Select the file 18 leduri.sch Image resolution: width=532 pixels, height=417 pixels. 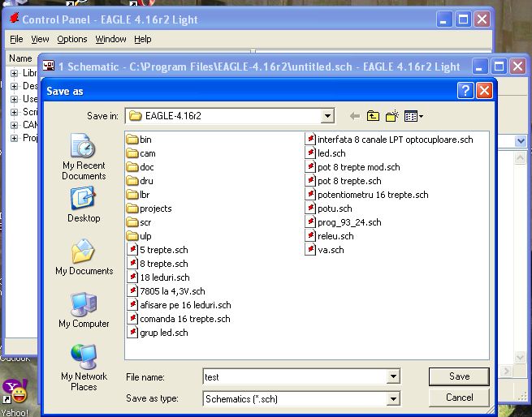click(x=158, y=277)
